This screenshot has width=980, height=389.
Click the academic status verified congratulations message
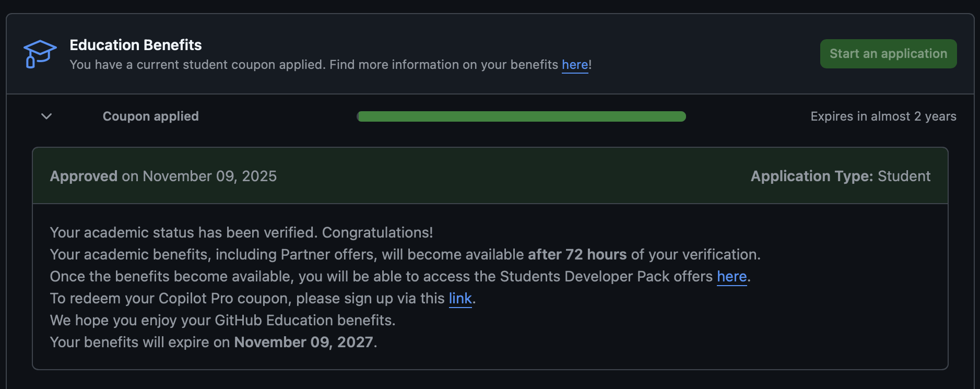tap(241, 232)
